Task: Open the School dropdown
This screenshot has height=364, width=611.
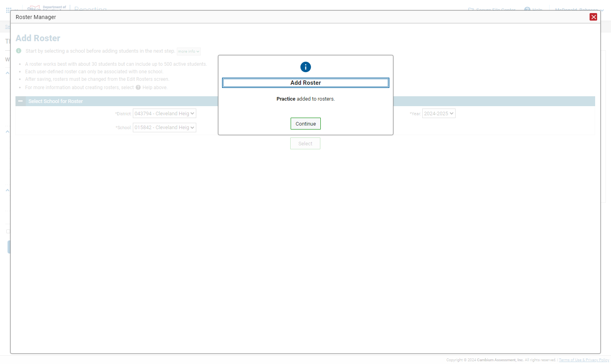Action: pos(164,128)
